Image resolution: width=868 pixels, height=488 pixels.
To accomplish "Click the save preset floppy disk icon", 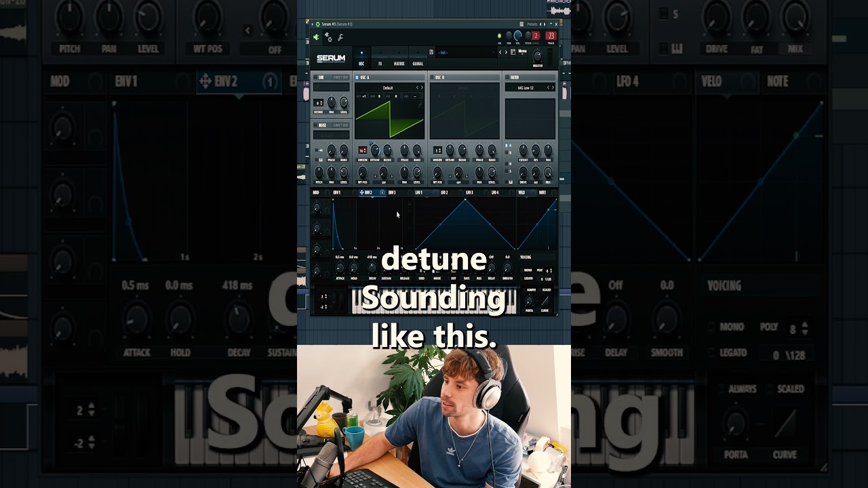I will click(x=431, y=52).
